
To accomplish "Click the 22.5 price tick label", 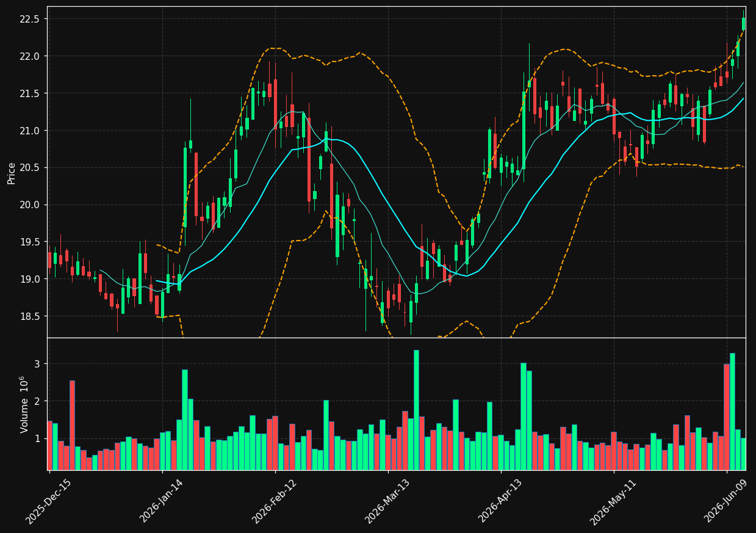I will tap(29, 20).
